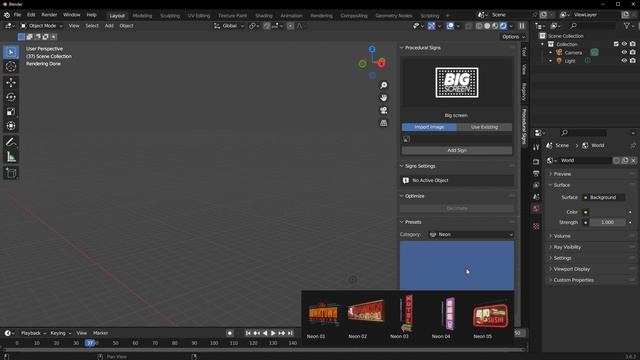640x360 pixels.
Task: Click the World Color swatch
Action: (606, 212)
